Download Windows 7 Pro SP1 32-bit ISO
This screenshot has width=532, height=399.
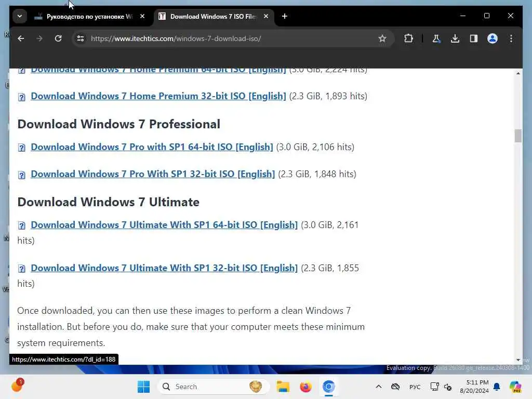tap(153, 174)
